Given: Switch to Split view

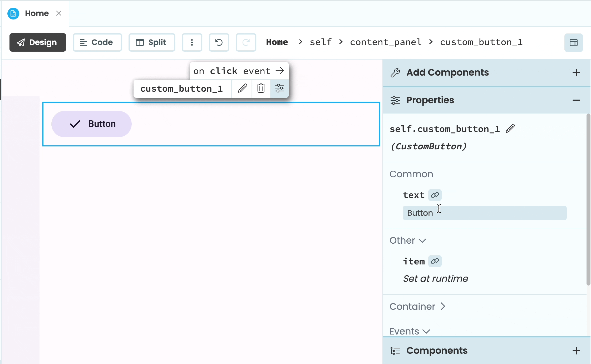Looking at the screenshot, I should pyautogui.click(x=152, y=42).
